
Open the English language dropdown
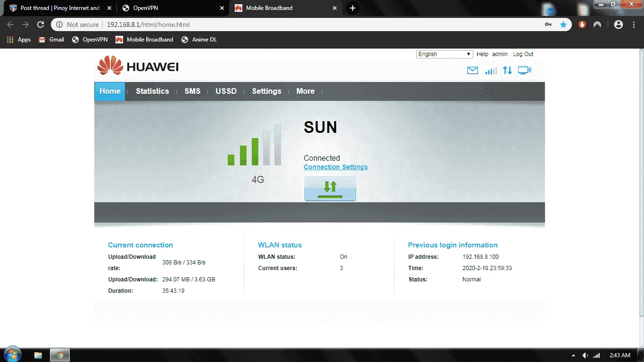tap(445, 54)
